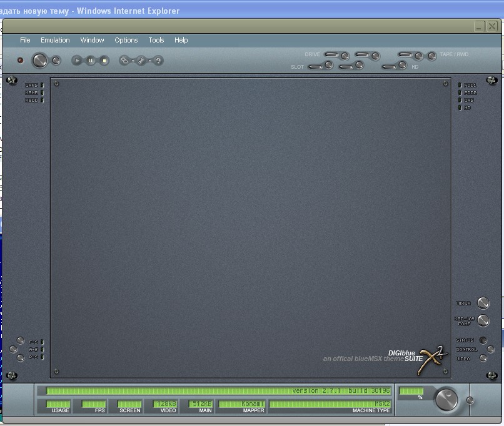Open the Options menu
Image resolution: width=504 pixels, height=426 pixels.
click(x=126, y=40)
